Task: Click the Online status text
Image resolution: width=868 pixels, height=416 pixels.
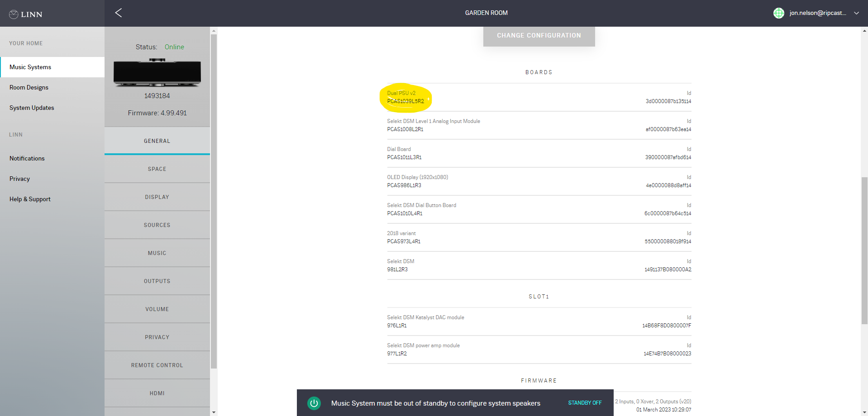Action: pyautogui.click(x=174, y=47)
